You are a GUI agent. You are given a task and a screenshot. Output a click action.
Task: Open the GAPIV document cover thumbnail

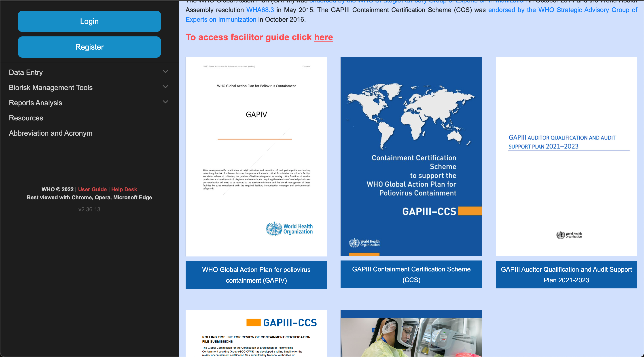pyautogui.click(x=256, y=150)
